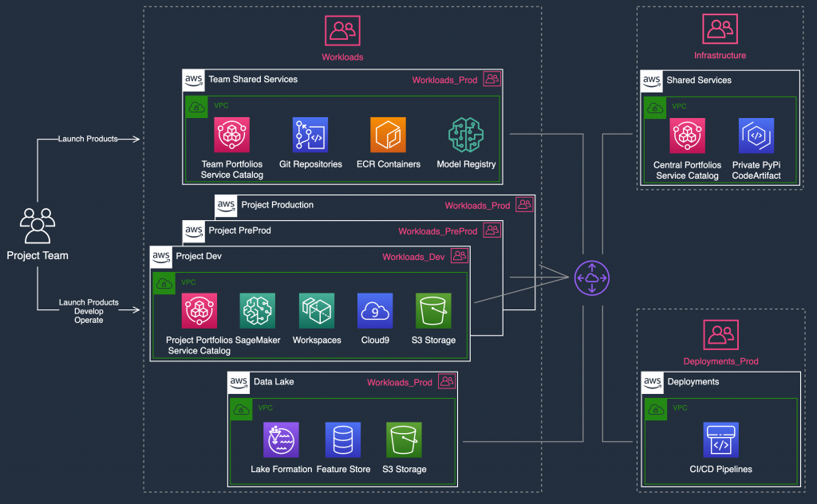Viewport: 817px width, 504px height.
Task: Select the Central Portfolios Service Catalog icon
Action: (x=687, y=134)
